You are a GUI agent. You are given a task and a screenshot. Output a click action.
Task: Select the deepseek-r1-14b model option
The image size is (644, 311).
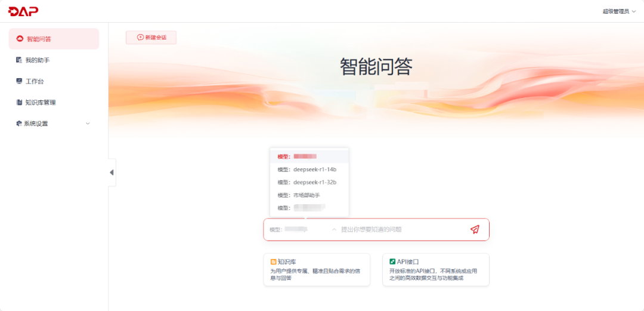point(309,170)
